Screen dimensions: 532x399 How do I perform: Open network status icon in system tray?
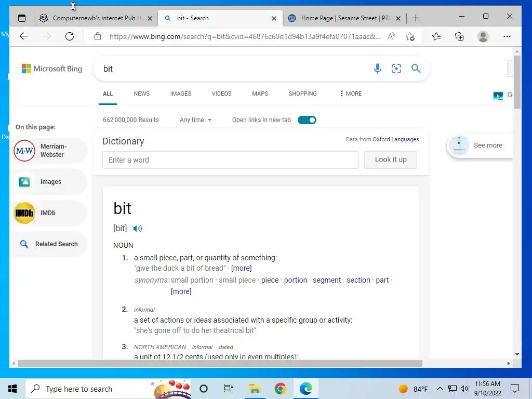(453, 389)
